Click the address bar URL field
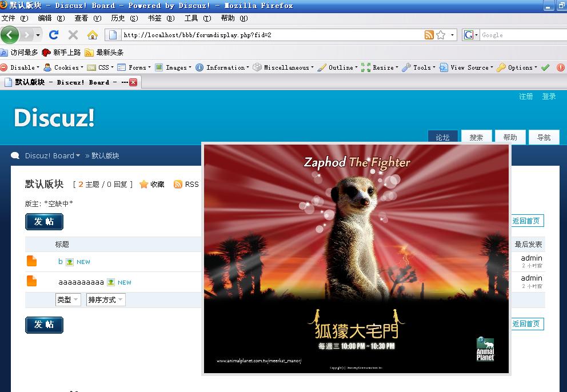The height and width of the screenshot is (392, 567). click(272, 35)
